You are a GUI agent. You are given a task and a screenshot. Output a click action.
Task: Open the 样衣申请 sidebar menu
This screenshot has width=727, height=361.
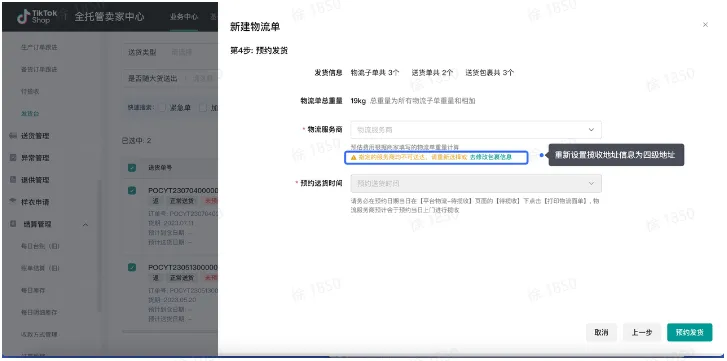coord(35,202)
